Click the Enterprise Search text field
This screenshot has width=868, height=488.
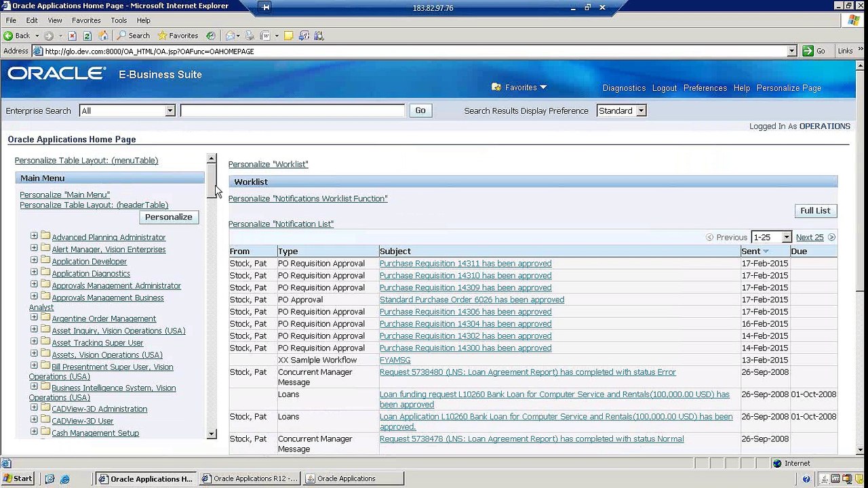coord(292,110)
